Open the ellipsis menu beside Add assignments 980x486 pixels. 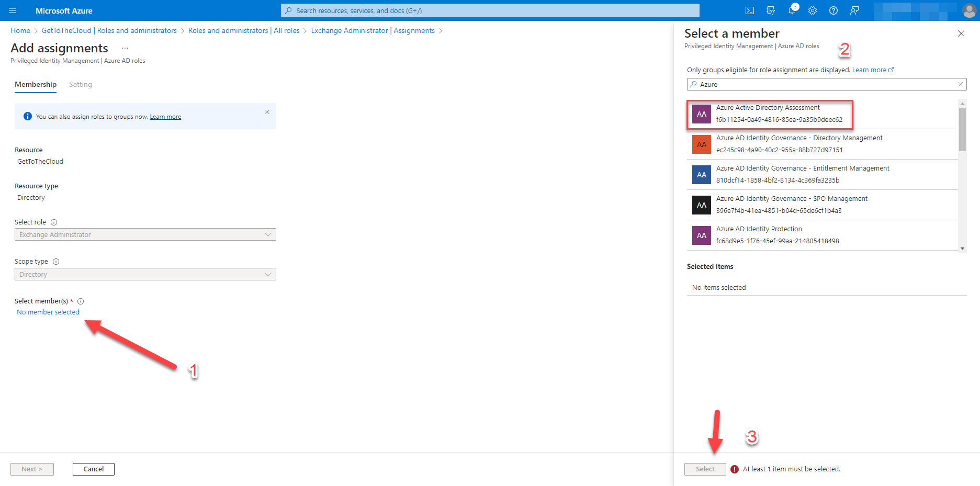(125, 48)
